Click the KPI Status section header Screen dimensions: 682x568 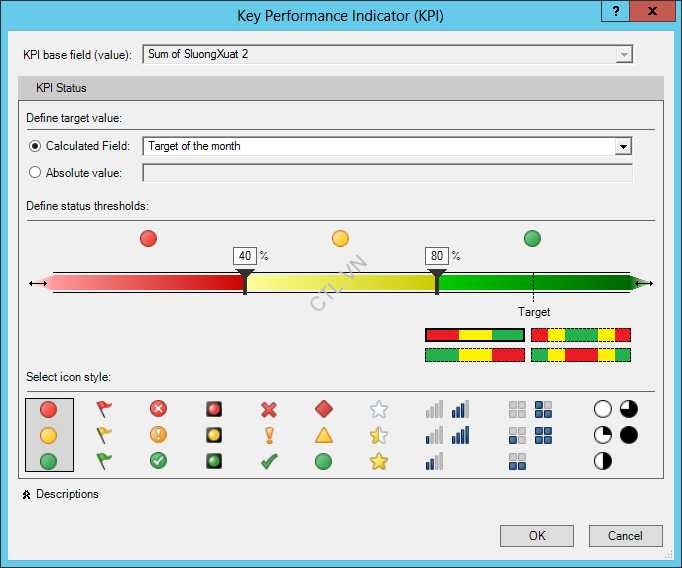tap(61, 88)
